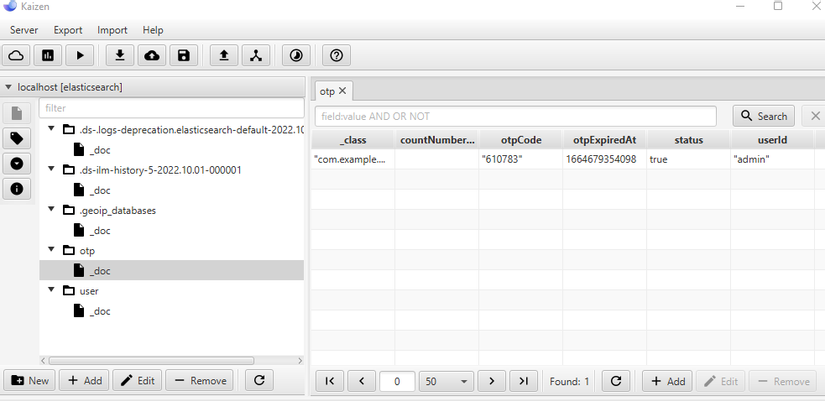825x401 pixels.
Task: Click the tree horizontal scrollbar
Action: [x=152, y=361]
